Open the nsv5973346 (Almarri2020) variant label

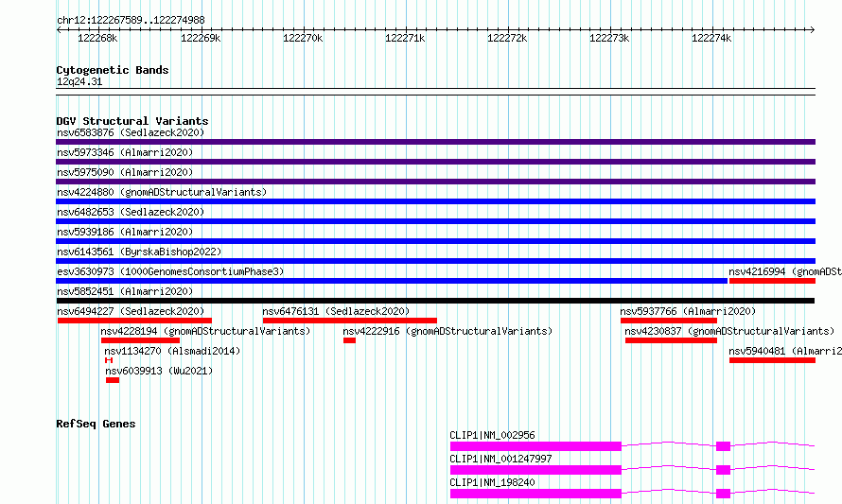pyautogui.click(x=125, y=152)
